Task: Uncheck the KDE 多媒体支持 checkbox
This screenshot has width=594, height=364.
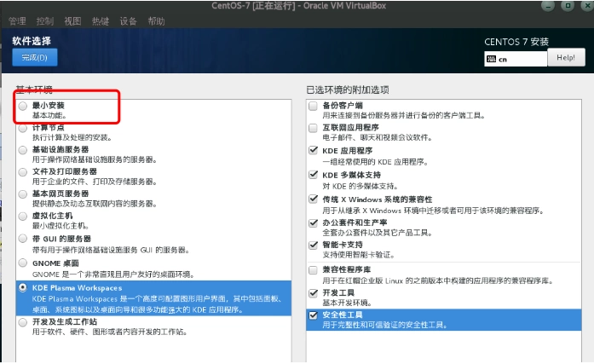Action: pyautogui.click(x=313, y=175)
